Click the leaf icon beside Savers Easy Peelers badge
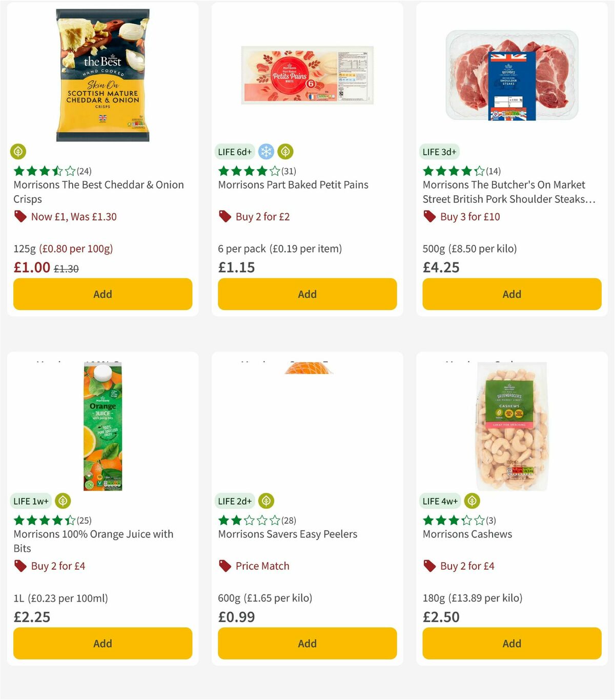Viewport: 615px width, 700px height. coord(266,501)
